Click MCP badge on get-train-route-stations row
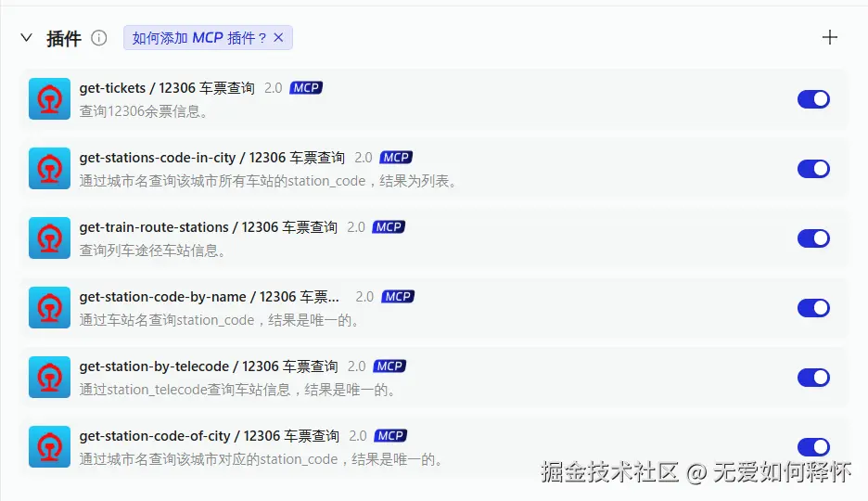Image resolution: width=868 pixels, height=501 pixels. point(389,227)
